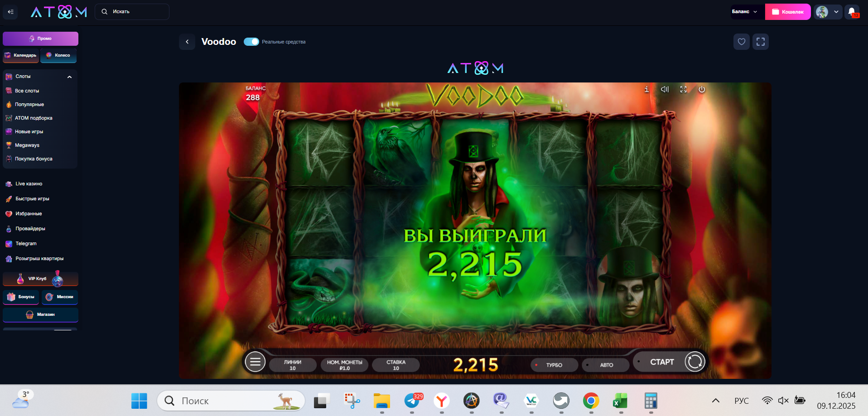Select Все слоты in sidebar
The height and width of the screenshot is (416, 868).
[x=27, y=91]
